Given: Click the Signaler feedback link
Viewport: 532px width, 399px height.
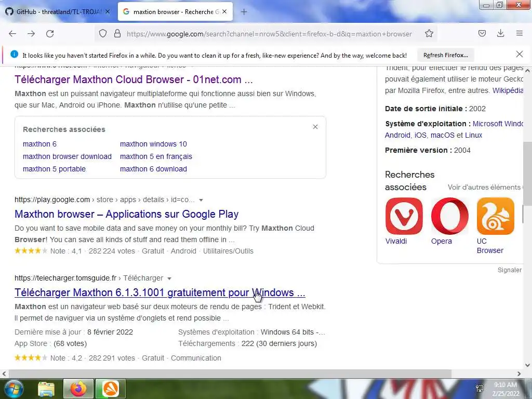Looking at the screenshot, I should tap(510, 270).
